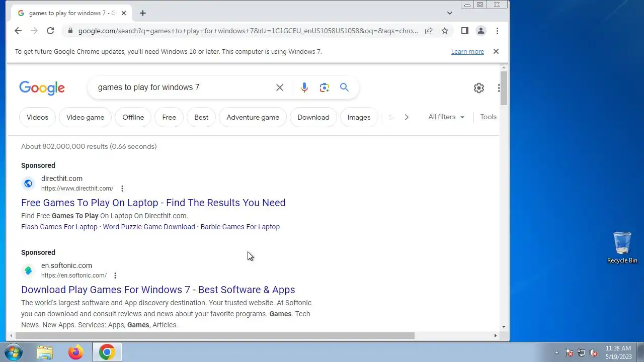644x362 pixels.
Task: Filter results by Videos
Action: 37,117
